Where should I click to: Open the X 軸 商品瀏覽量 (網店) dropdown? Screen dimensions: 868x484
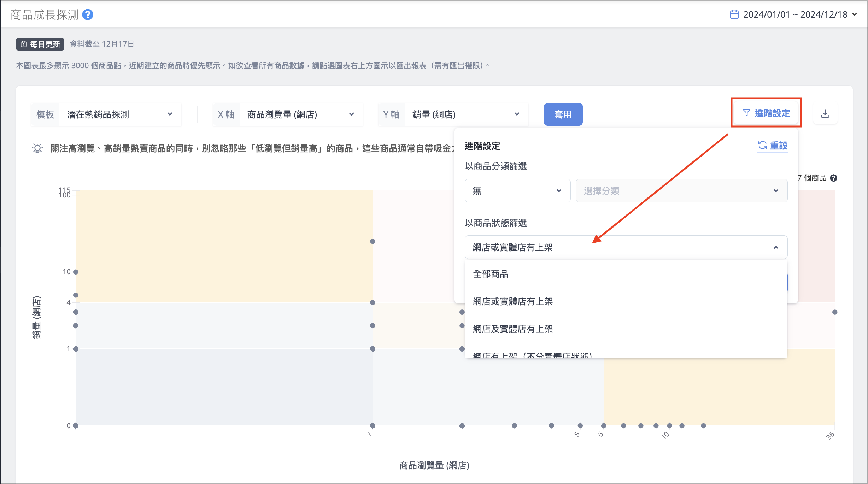click(x=288, y=114)
